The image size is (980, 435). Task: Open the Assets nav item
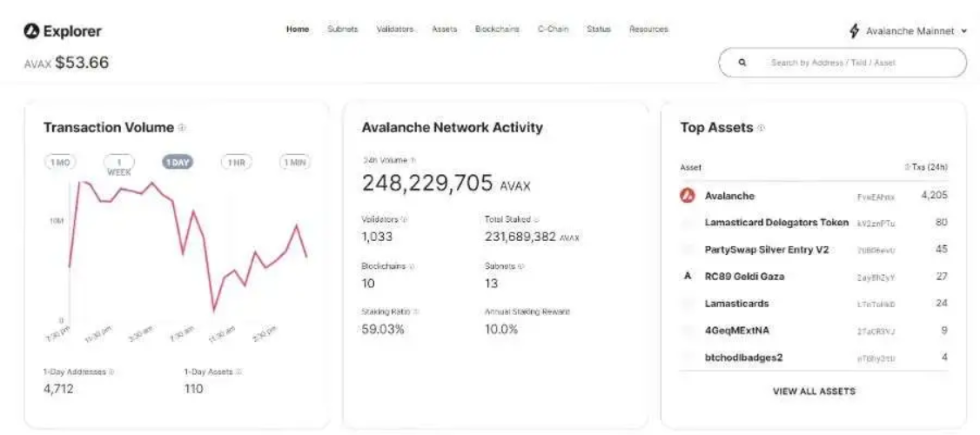(445, 30)
